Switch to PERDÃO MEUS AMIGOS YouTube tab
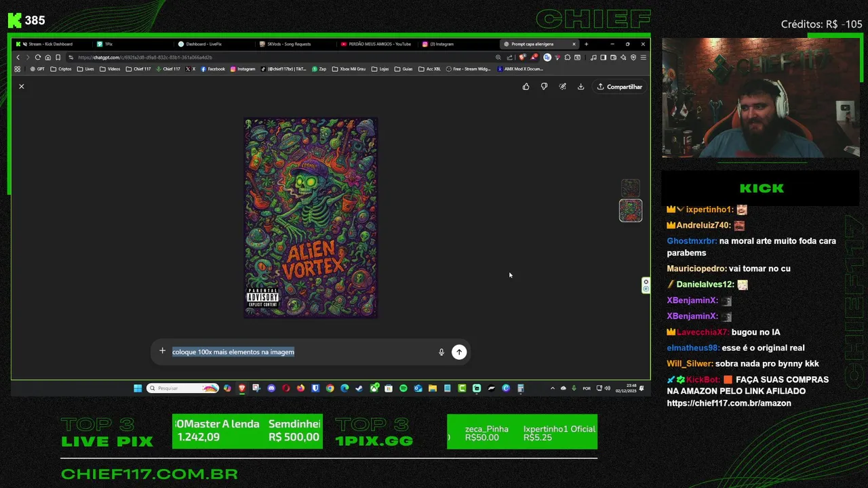The image size is (868, 488). 378,44
